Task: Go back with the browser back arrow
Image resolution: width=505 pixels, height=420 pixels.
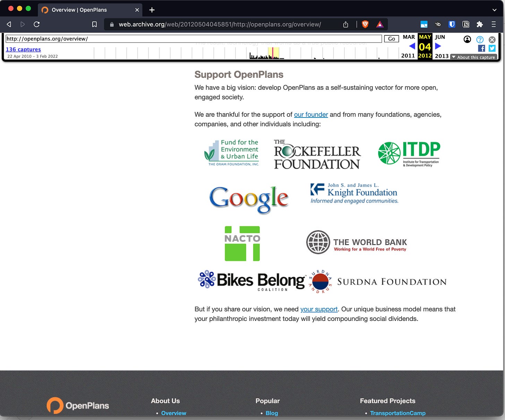Action: click(x=9, y=24)
